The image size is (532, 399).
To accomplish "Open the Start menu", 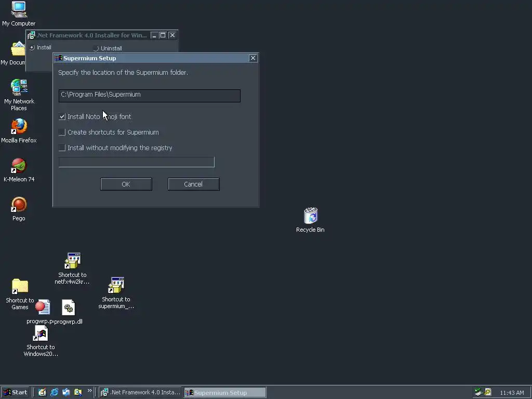I will tap(15, 393).
